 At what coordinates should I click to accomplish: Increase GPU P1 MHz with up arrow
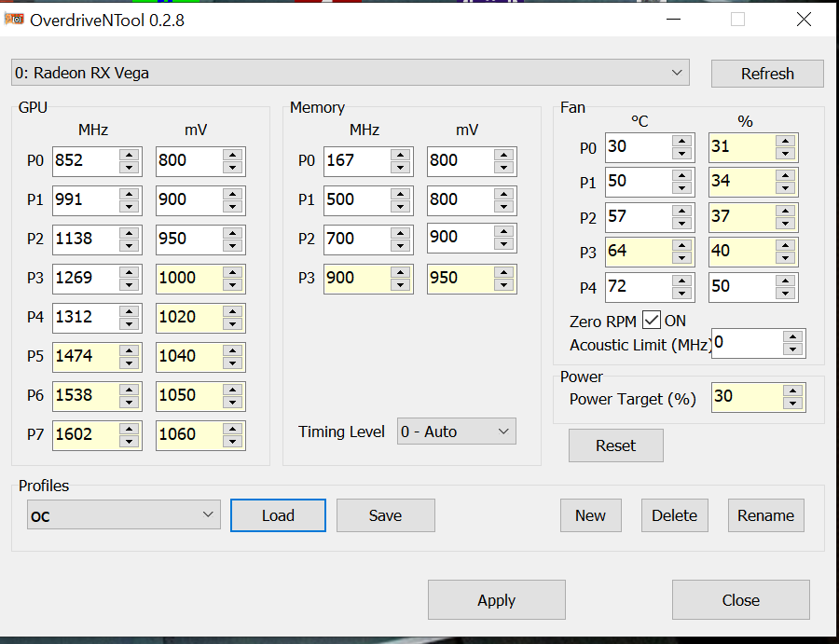(x=129, y=194)
